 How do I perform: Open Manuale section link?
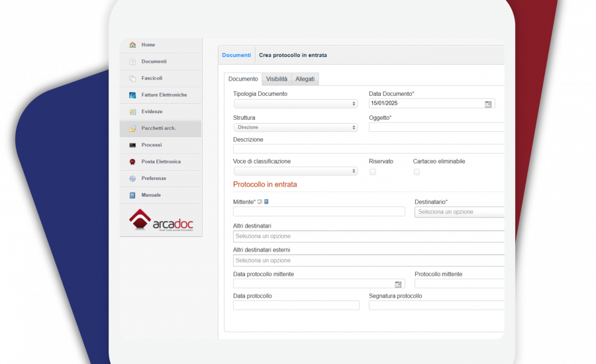click(151, 195)
